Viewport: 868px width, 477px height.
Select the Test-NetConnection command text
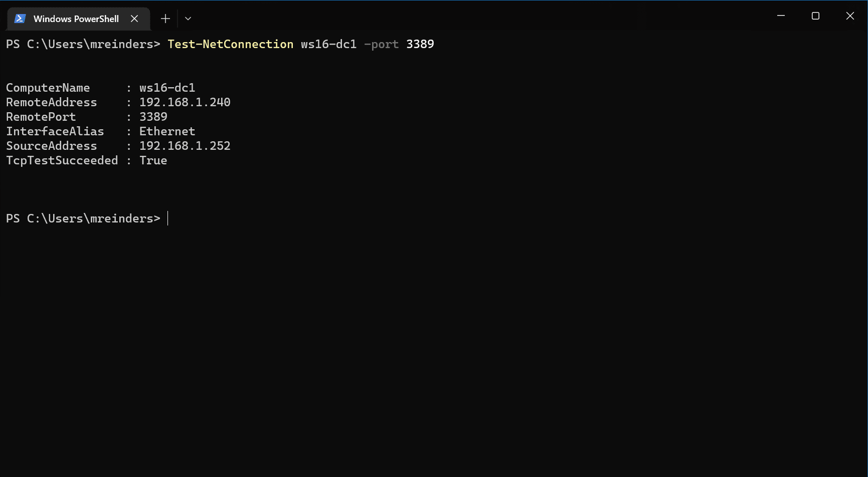230,44
